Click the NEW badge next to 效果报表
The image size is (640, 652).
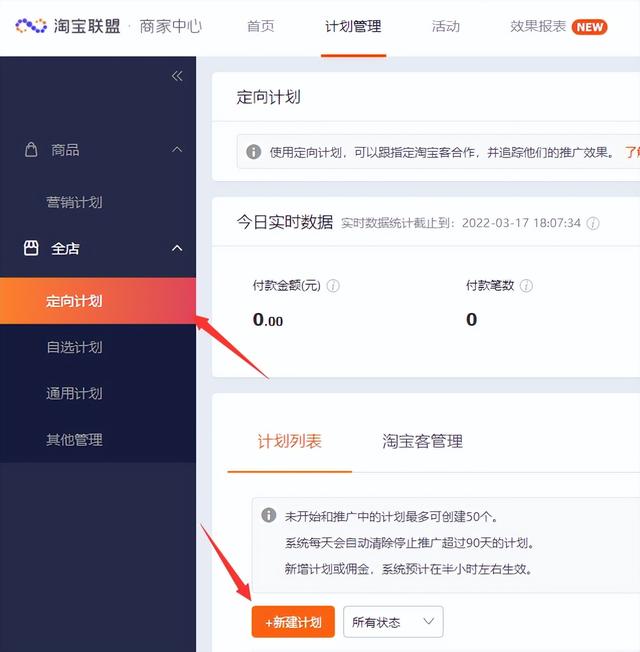589,27
